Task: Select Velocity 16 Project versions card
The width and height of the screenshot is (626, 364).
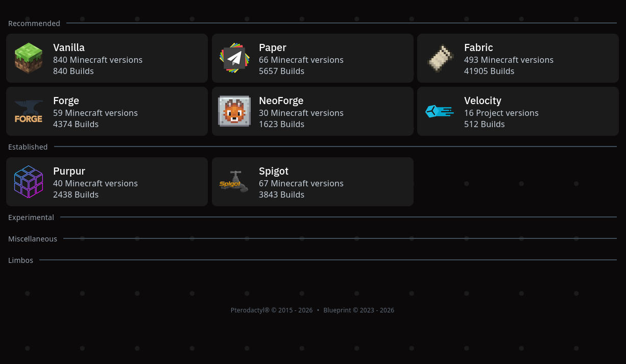Action: (518, 111)
